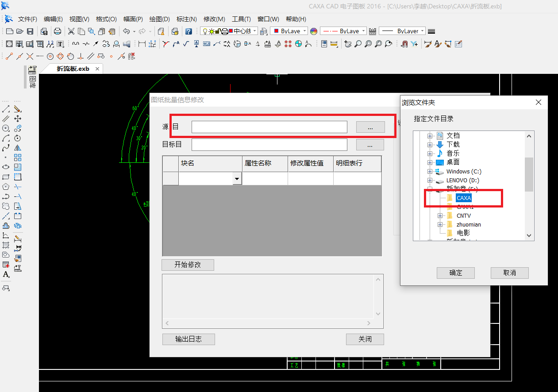Select the Polygon drawing tool

6,187
